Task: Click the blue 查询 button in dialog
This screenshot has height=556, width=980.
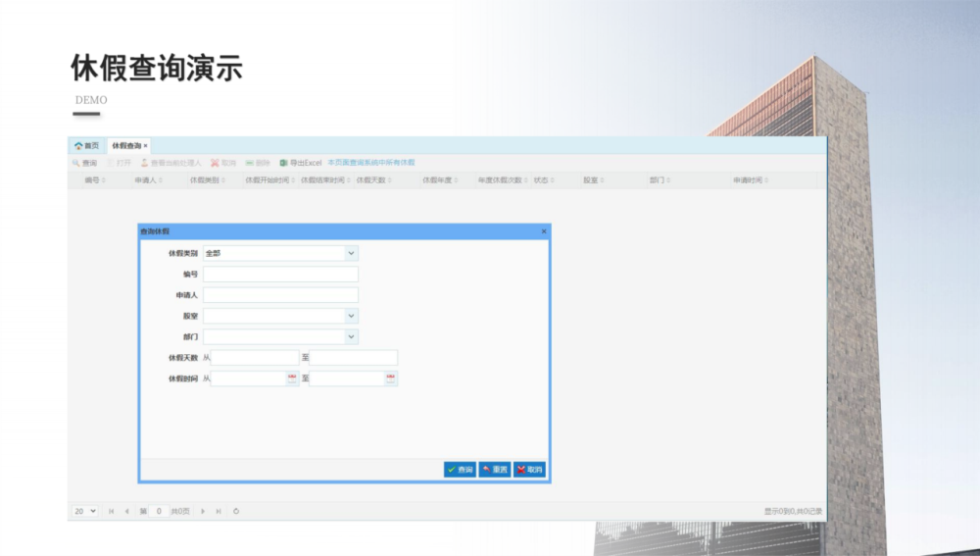Action: 460,470
